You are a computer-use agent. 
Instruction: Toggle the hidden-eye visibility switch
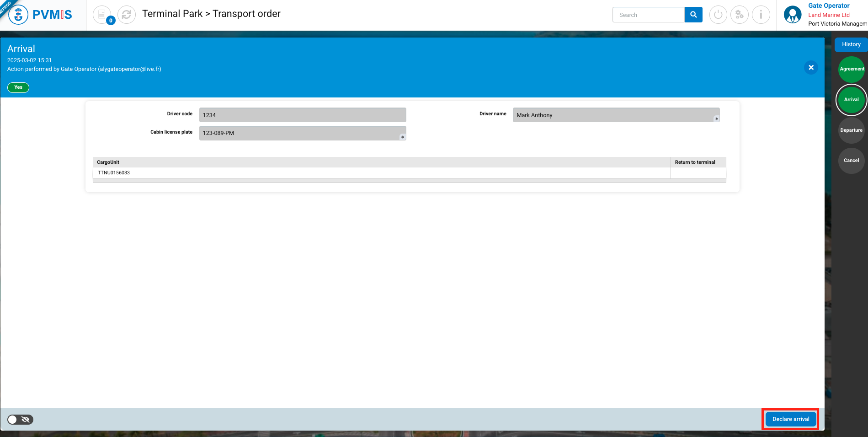click(20, 419)
